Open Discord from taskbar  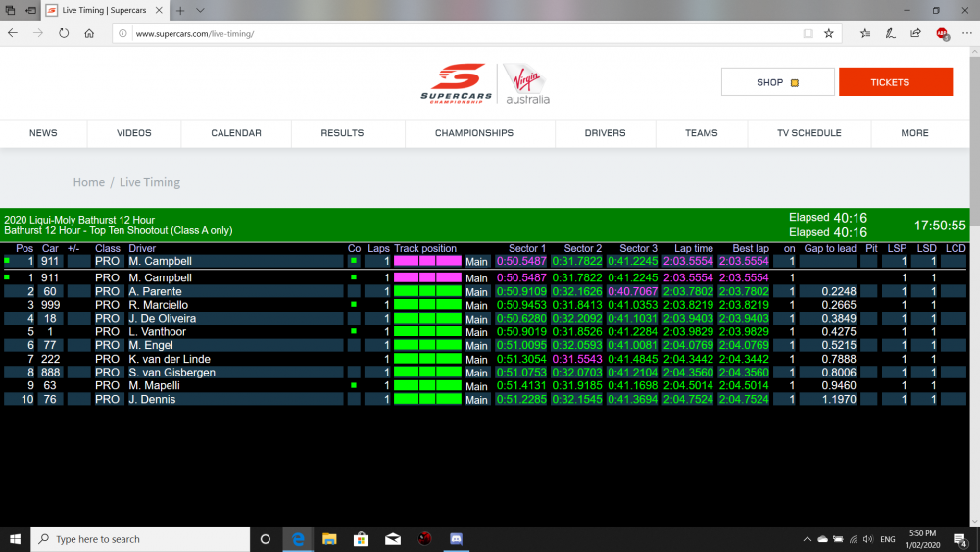click(x=457, y=539)
